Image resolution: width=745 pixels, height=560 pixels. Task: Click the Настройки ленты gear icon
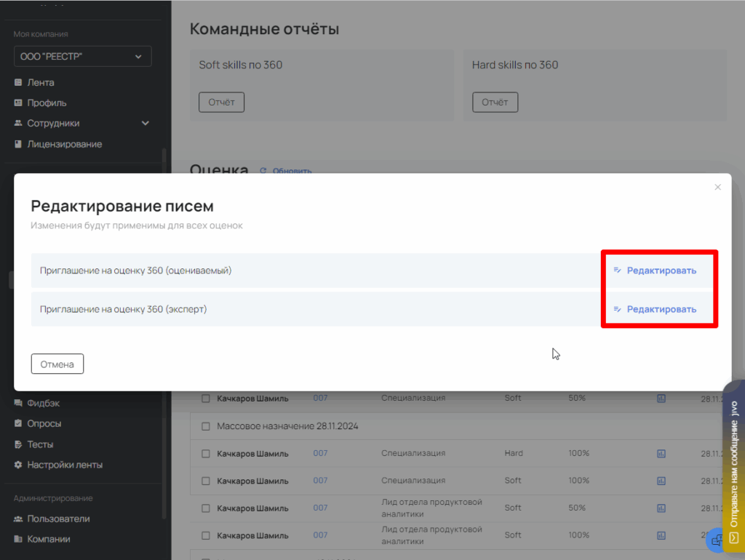coord(18,465)
